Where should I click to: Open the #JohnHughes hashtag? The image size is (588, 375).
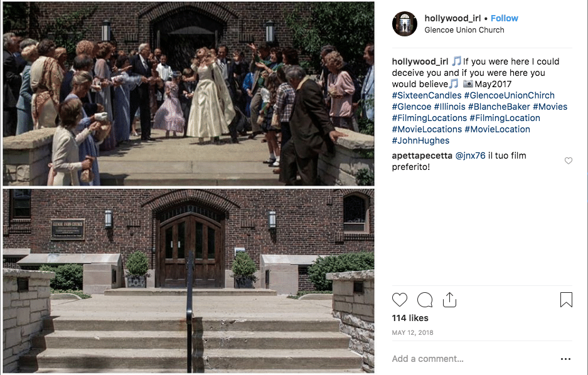coord(420,140)
